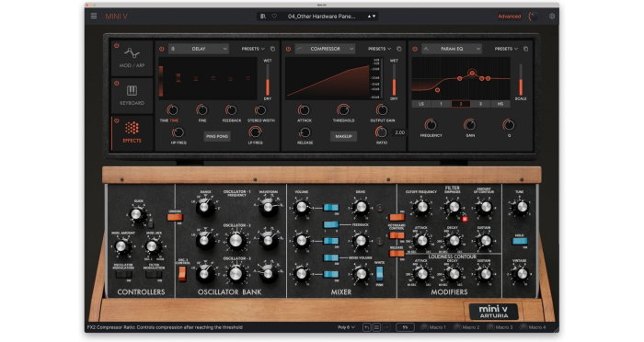Click the Delay Feedback knob

pyautogui.click(x=231, y=110)
